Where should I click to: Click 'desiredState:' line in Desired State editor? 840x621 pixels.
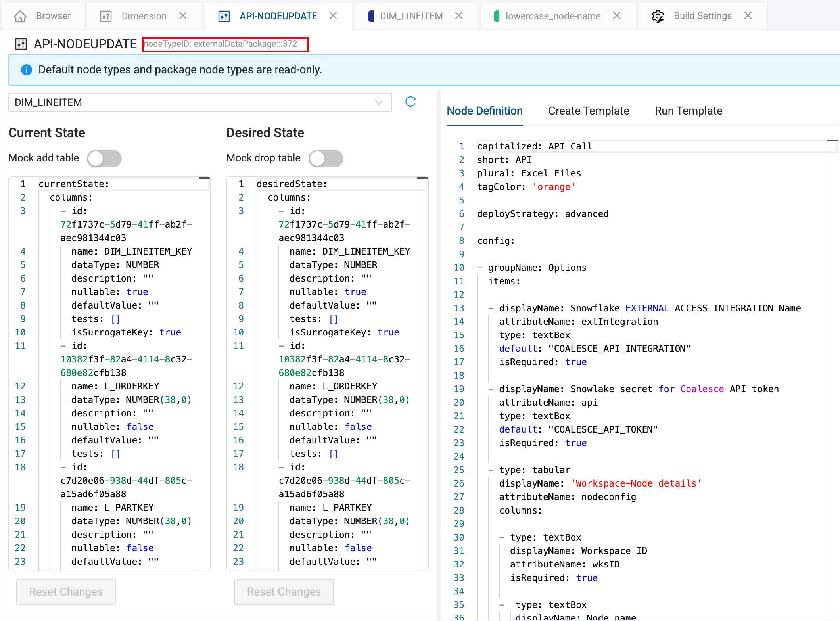tap(292, 184)
